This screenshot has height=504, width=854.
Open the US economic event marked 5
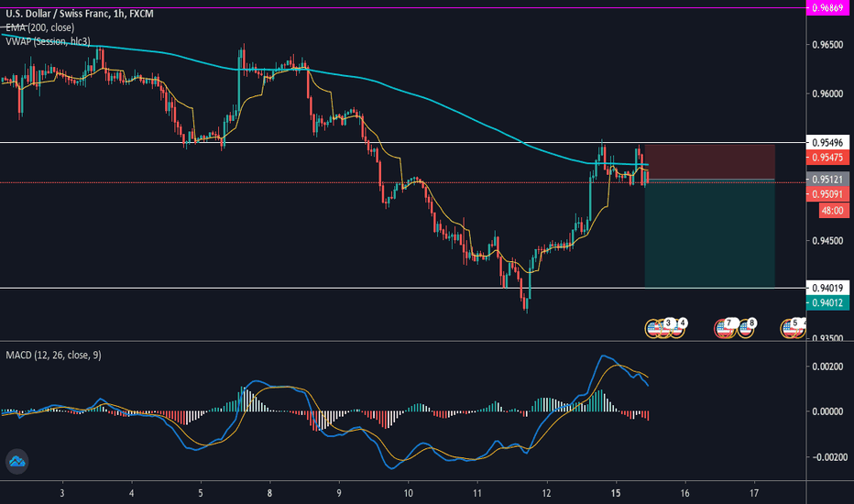tap(792, 328)
